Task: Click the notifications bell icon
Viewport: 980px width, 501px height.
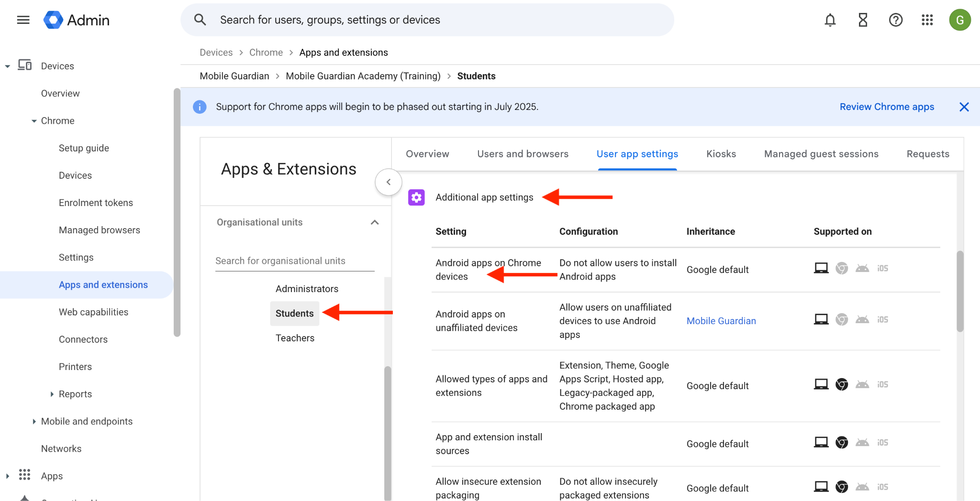Action: [x=830, y=20]
